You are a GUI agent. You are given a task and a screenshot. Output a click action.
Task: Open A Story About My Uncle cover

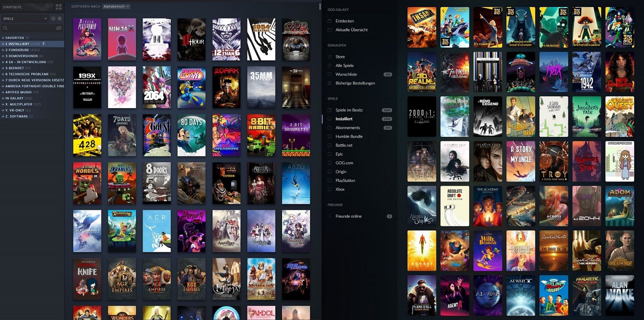[x=521, y=161]
